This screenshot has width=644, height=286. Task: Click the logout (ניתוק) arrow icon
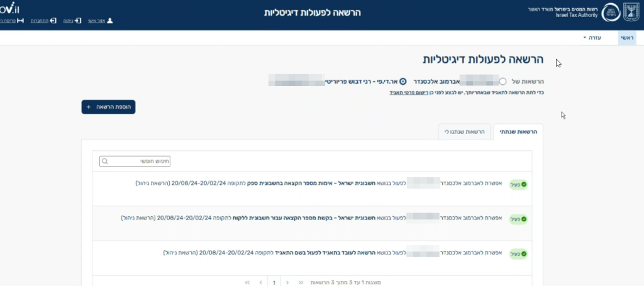click(78, 21)
